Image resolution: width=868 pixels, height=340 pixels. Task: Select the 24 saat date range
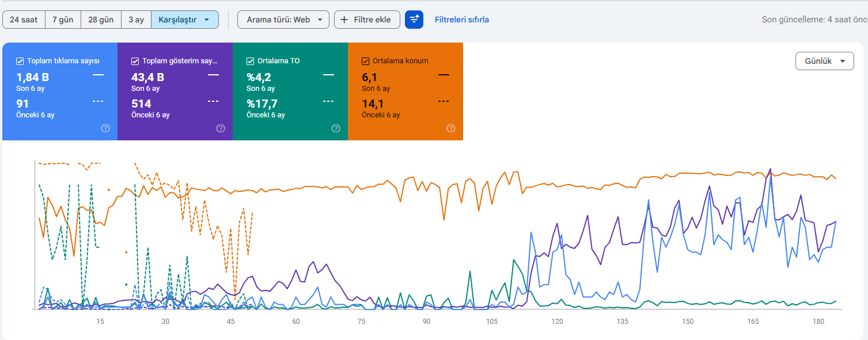point(24,20)
